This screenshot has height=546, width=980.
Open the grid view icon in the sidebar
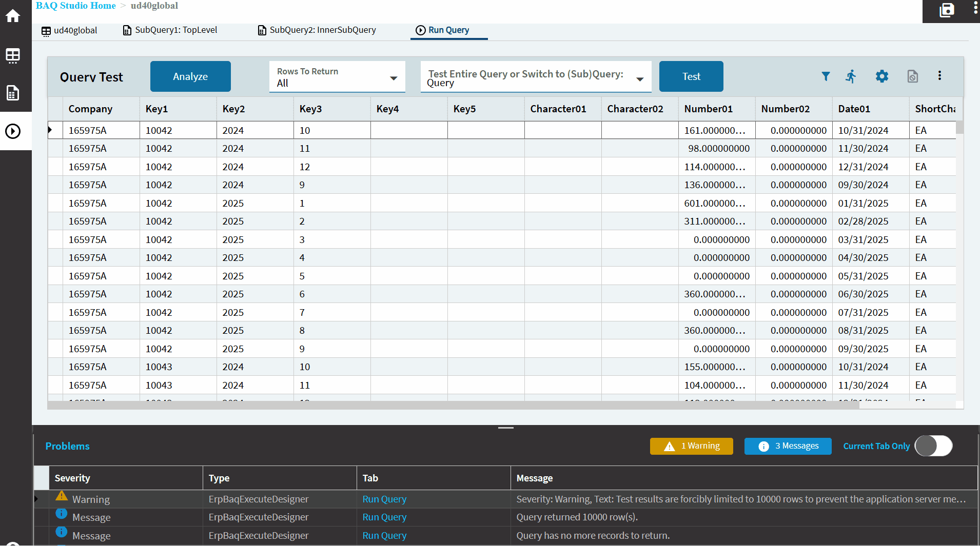pyautogui.click(x=13, y=55)
